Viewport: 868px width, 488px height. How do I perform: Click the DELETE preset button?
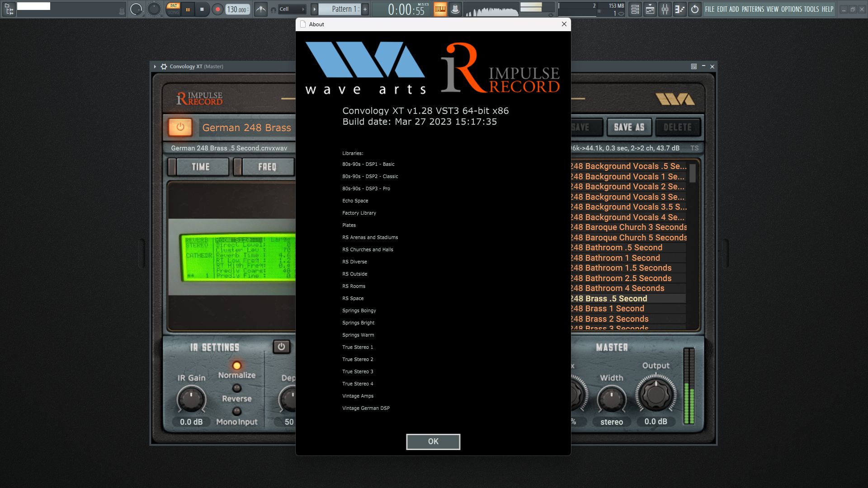click(677, 127)
